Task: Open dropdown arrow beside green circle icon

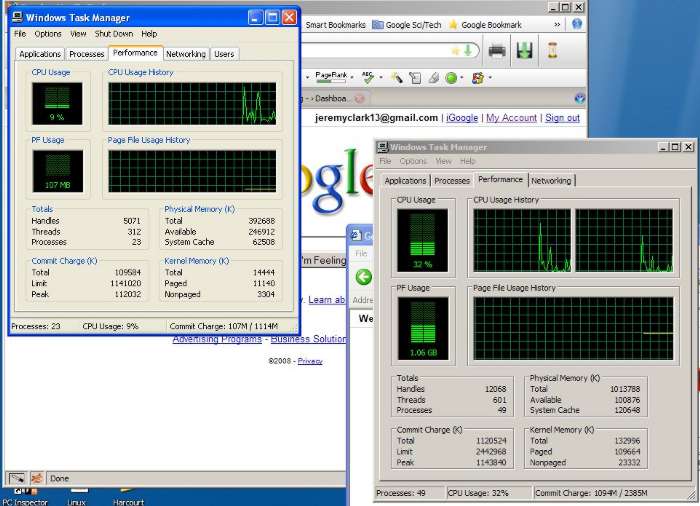Action: tap(462, 78)
